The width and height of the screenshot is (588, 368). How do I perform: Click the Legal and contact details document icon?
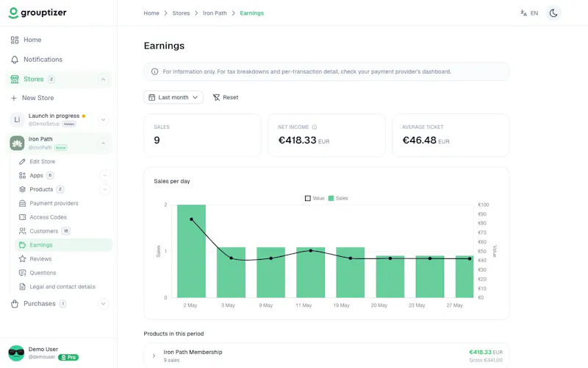pos(22,286)
